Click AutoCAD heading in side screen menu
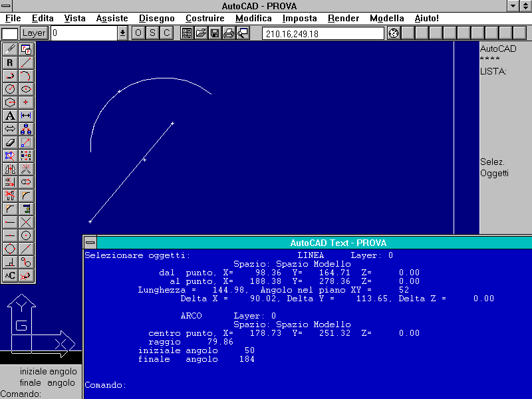532x399 pixels. tap(498, 49)
